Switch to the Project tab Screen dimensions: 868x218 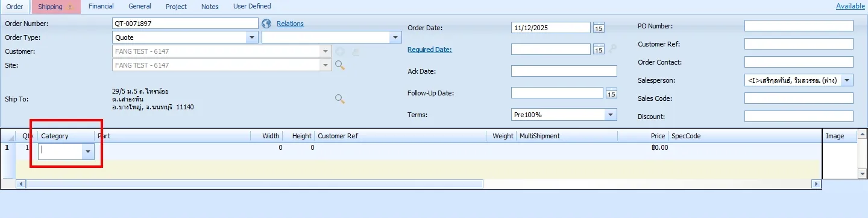click(x=176, y=7)
